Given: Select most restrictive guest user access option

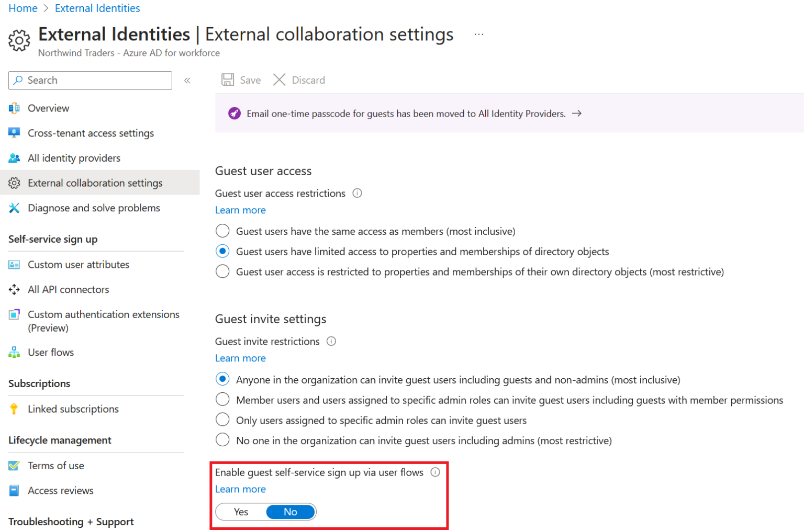Looking at the screenshot, I should point(222,272).
